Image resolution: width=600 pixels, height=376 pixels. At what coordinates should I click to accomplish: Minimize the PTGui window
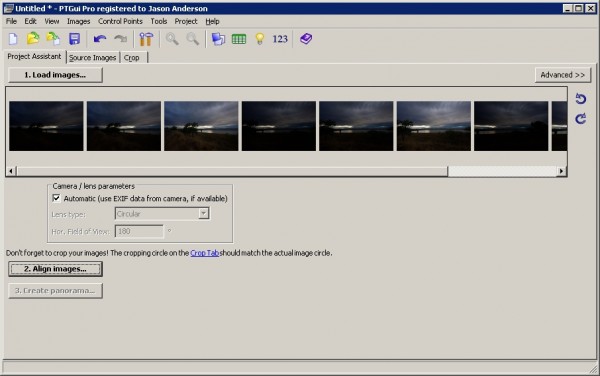click(568, 8)
